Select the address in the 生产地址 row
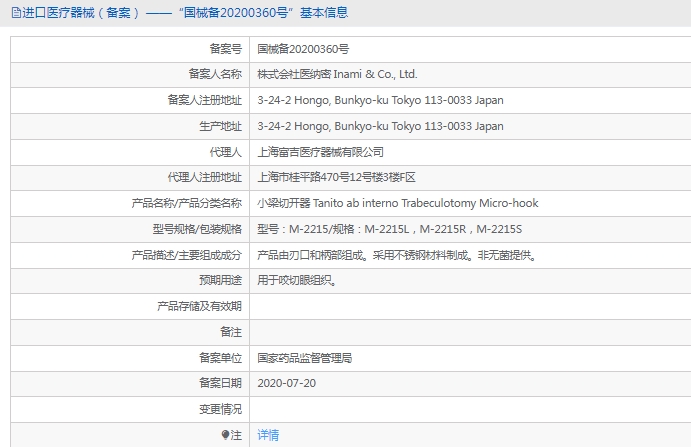 [380, 126]
